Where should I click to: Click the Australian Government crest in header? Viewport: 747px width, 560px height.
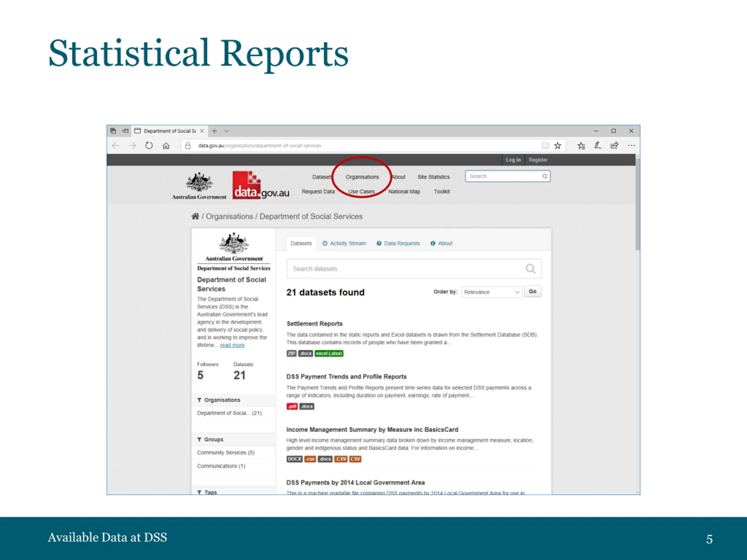click(x=199, y=186)
